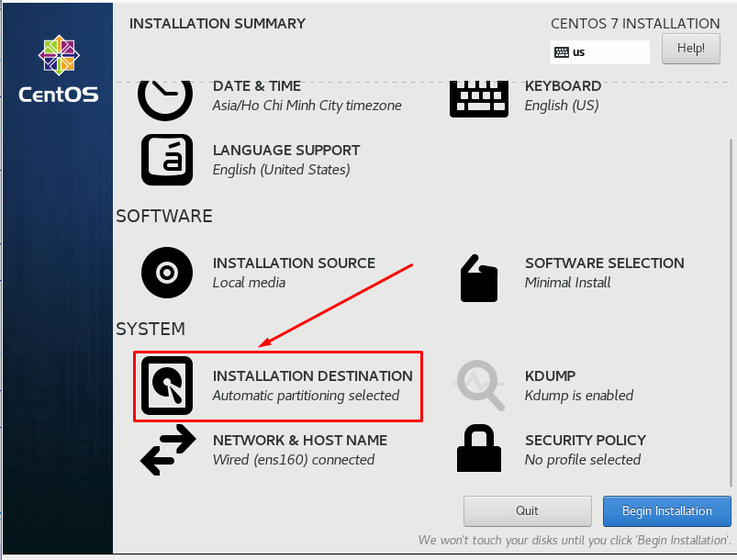Click the Installation Source disc icon
This screenshot has height=560, width=737.
pos(167,273)
